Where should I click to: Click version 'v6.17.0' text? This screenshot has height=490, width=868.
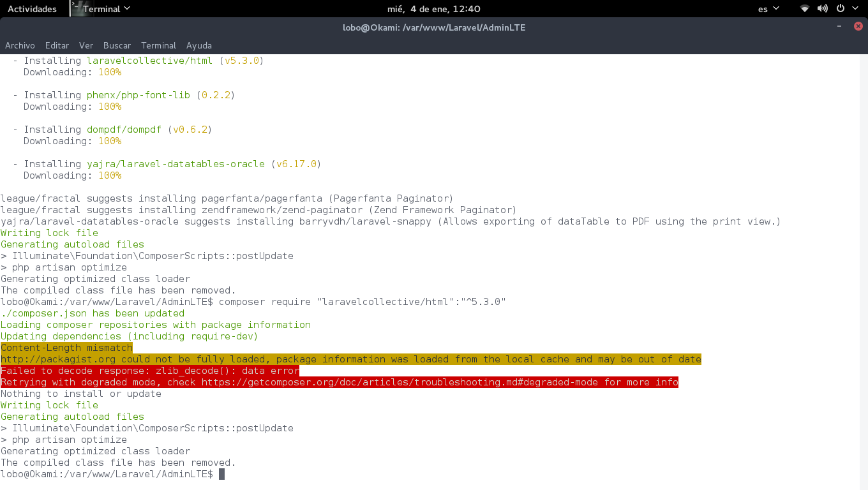pos(296,164)
